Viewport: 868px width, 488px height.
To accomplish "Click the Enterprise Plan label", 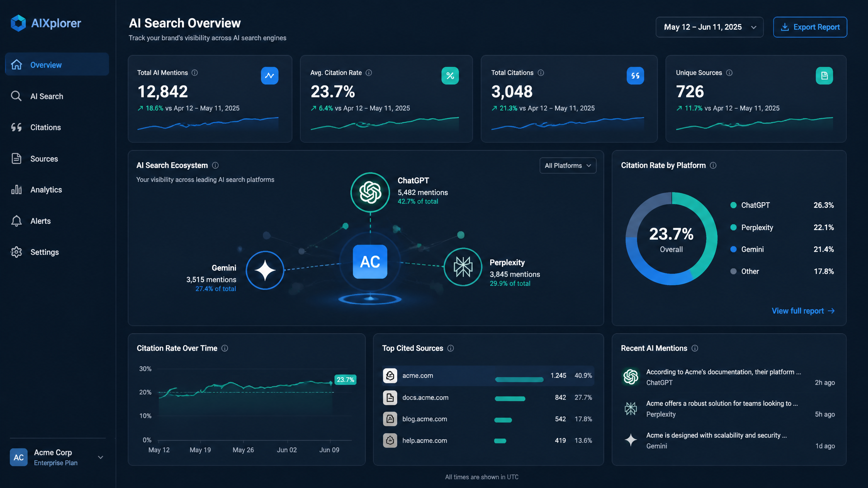I will 56,463.
